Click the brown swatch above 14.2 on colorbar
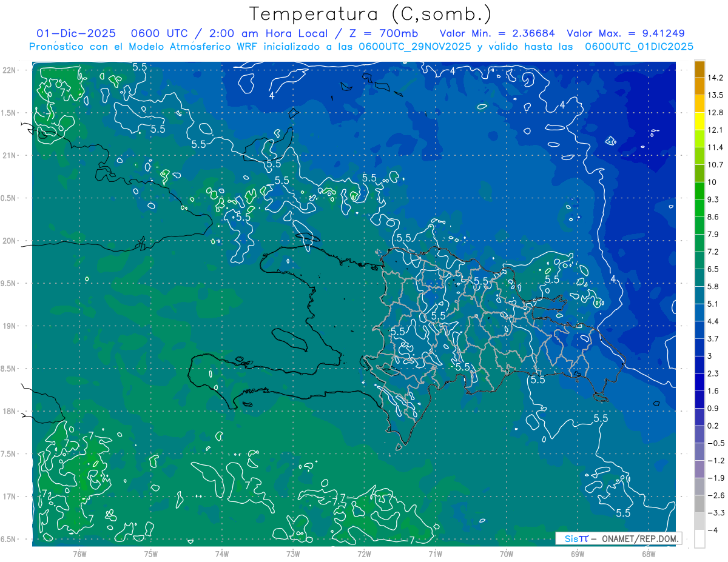728x562 pixels. 699,69
